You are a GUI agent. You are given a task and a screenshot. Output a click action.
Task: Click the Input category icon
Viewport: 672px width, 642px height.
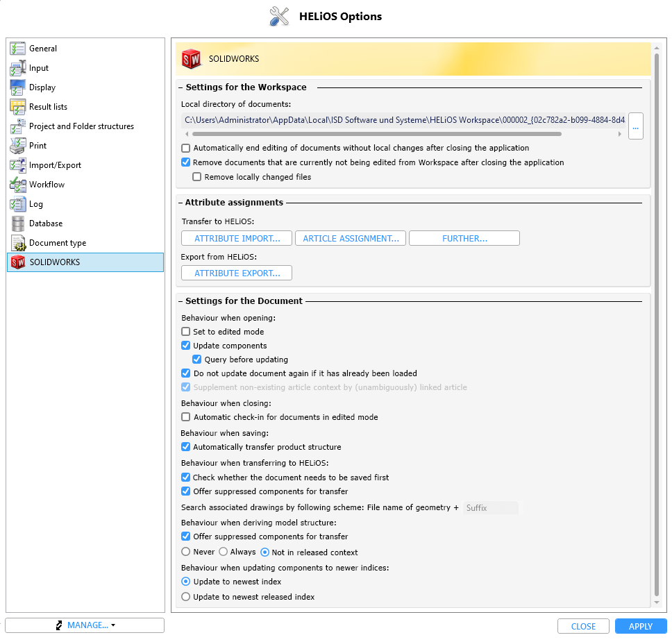(x=17, y=68)
